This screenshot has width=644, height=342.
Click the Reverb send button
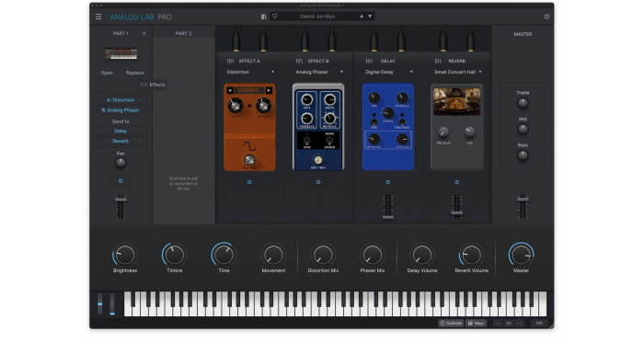pos(121,142)
